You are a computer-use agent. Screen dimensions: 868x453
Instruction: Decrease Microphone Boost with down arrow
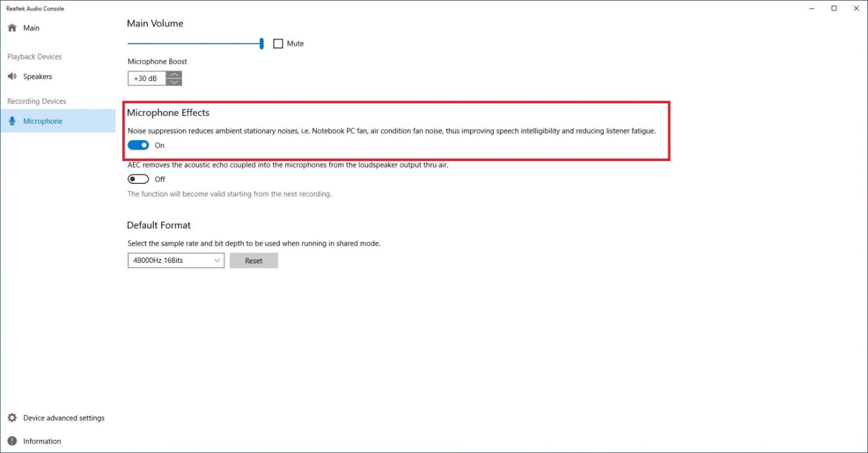click(x=174, y=82)
